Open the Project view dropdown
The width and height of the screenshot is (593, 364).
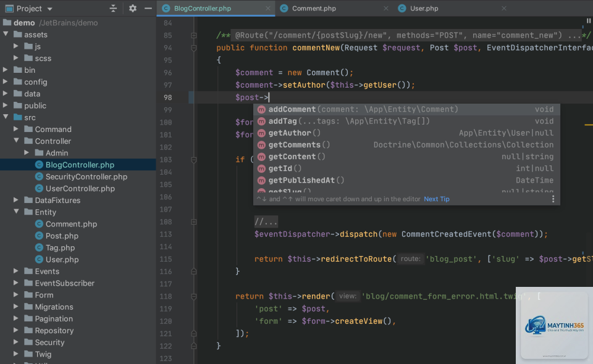tap(49, 9)
